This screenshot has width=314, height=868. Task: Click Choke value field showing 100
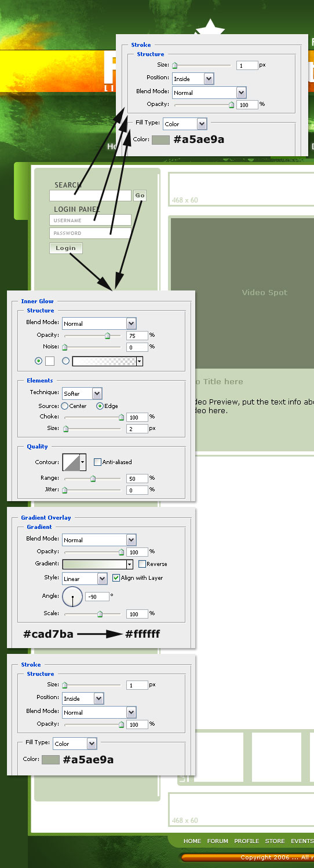pyautogui.click(x=137, y=417)
